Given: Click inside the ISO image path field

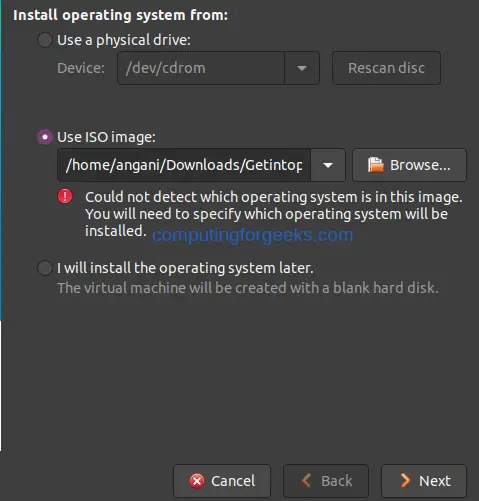Looking at the screenshot, I should pos(184,165).
